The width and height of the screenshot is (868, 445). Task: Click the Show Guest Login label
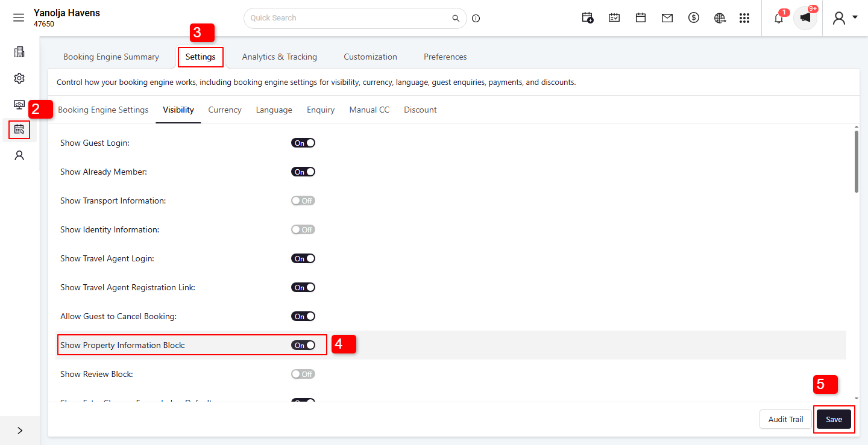(95, 143)
